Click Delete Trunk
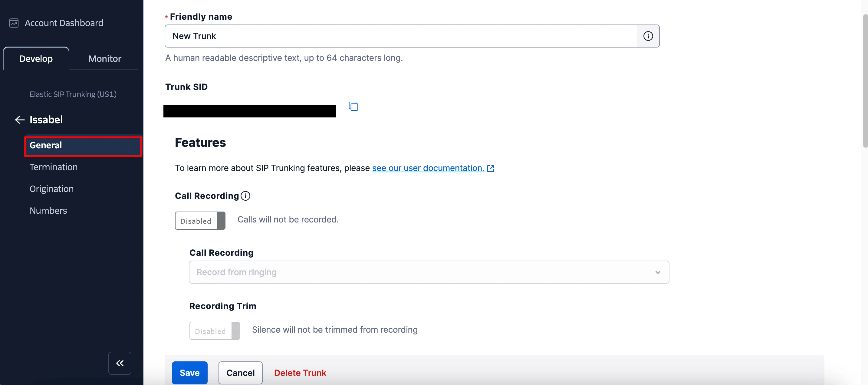This screenshot has width=868, height=385. pyautogui.click(x=300, y=373)
